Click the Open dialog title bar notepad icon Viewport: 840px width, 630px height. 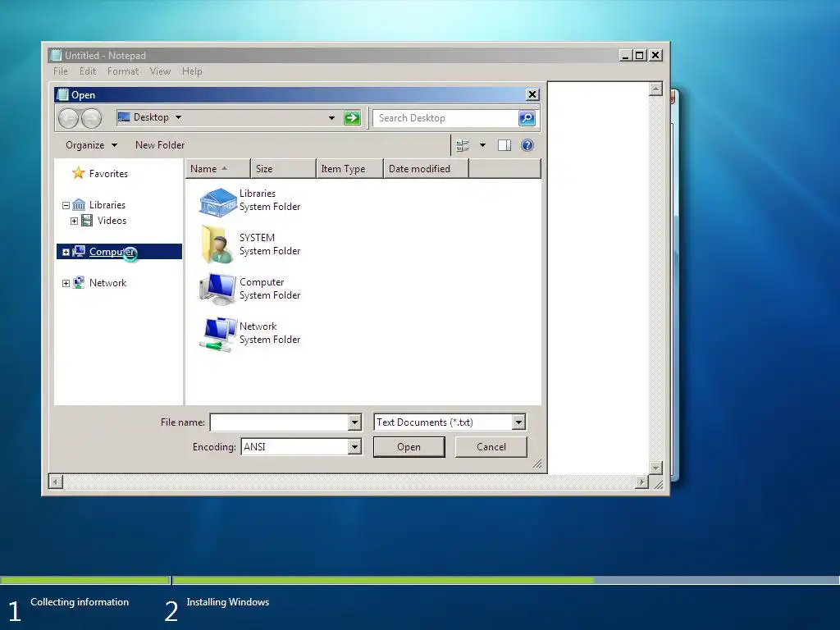click(x=63, y=95)
